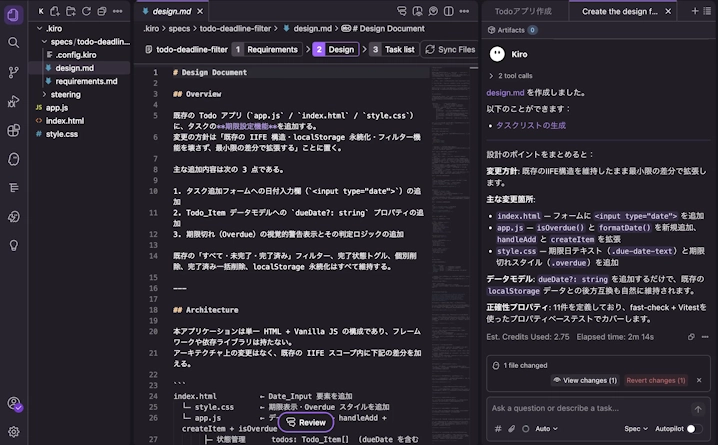Select the design.md editor tab
The height and width of the screenshot is (445, 718).
click(x=172, y=11)
